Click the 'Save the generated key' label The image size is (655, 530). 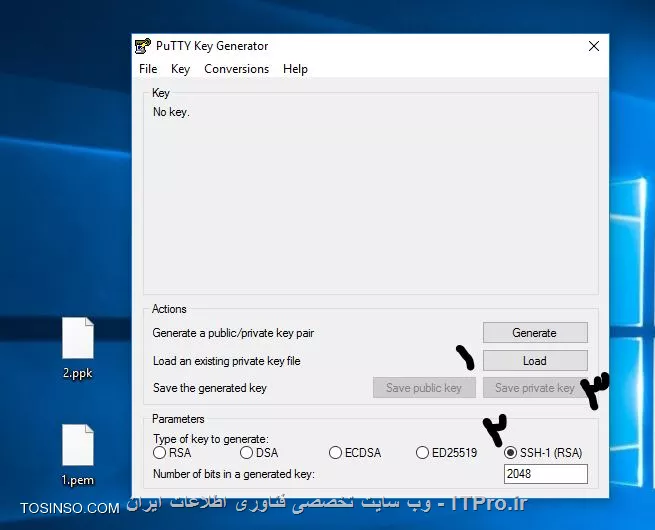[209, 388]
